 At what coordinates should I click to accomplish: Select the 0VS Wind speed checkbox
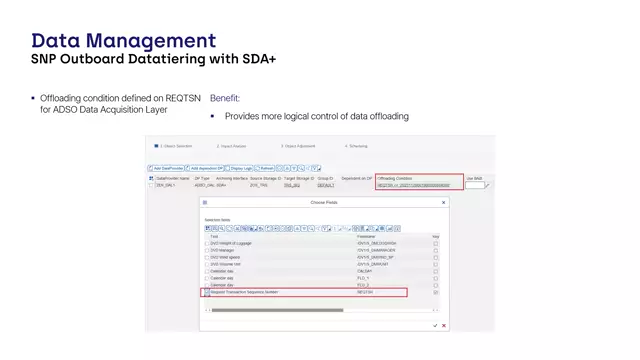[x=207, y=258]
